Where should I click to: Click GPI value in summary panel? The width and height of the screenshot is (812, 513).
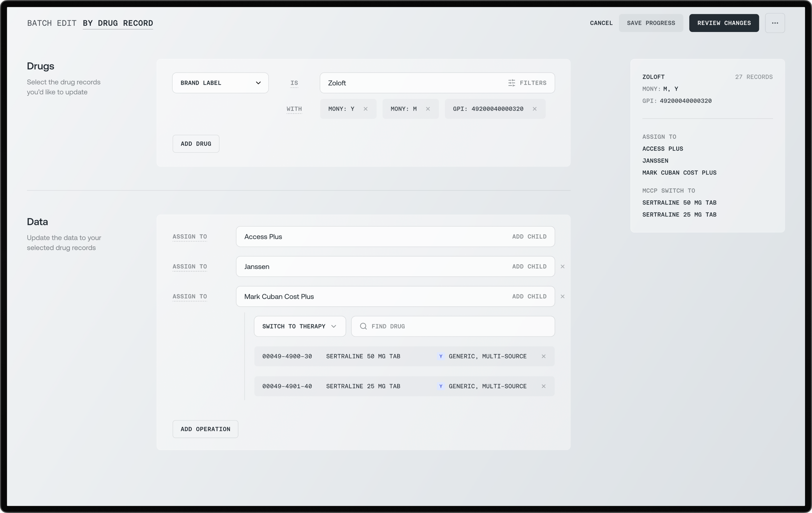(x=685, y=101)
